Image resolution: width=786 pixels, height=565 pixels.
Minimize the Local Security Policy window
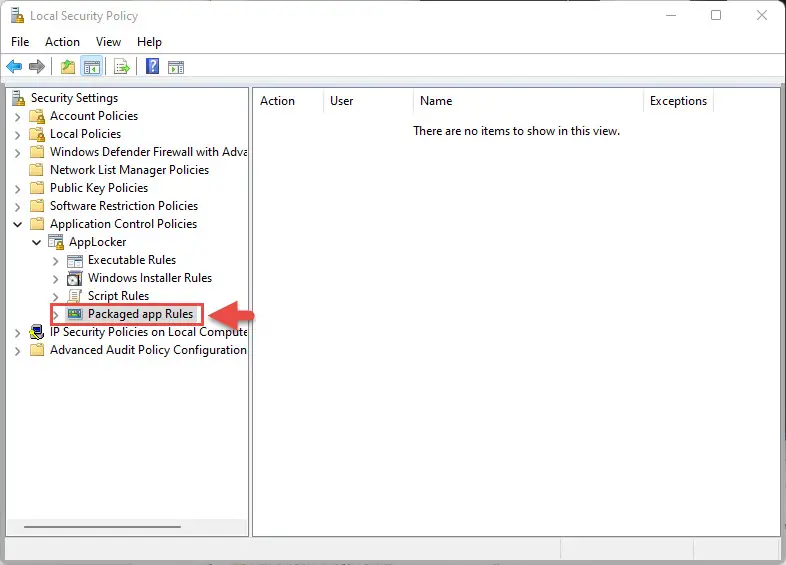pos(671,16)
